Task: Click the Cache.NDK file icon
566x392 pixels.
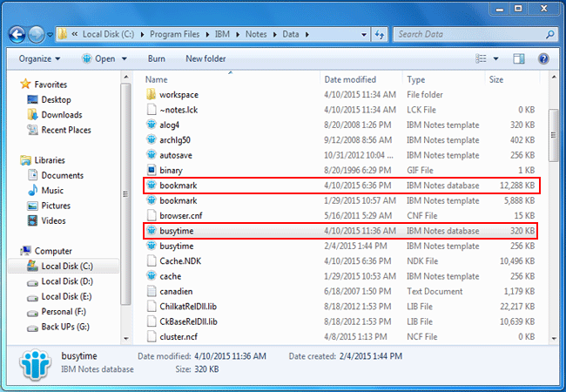Action: pyautogui.click(x=152, y=261)
